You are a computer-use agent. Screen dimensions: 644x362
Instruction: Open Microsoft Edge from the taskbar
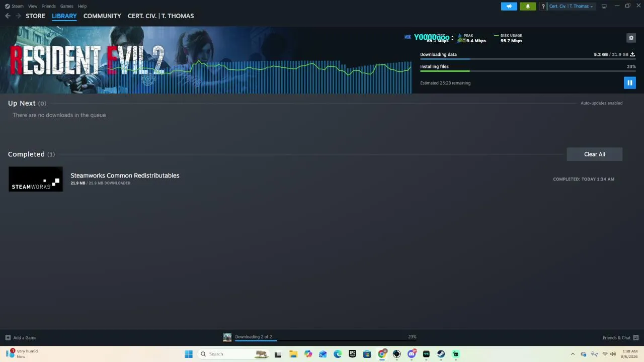[x=338, y=354]
